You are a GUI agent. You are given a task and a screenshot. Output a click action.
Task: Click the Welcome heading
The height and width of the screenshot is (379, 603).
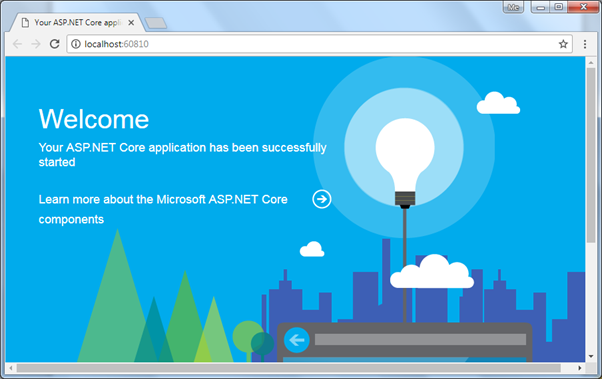click(x=94, y=119)
